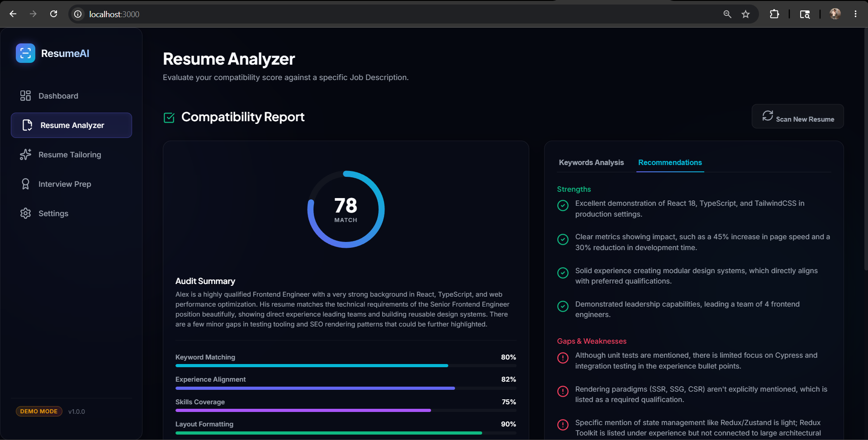Click the check icon beside leadership capabilities
The image size is (868, 440).
(563, 307)
